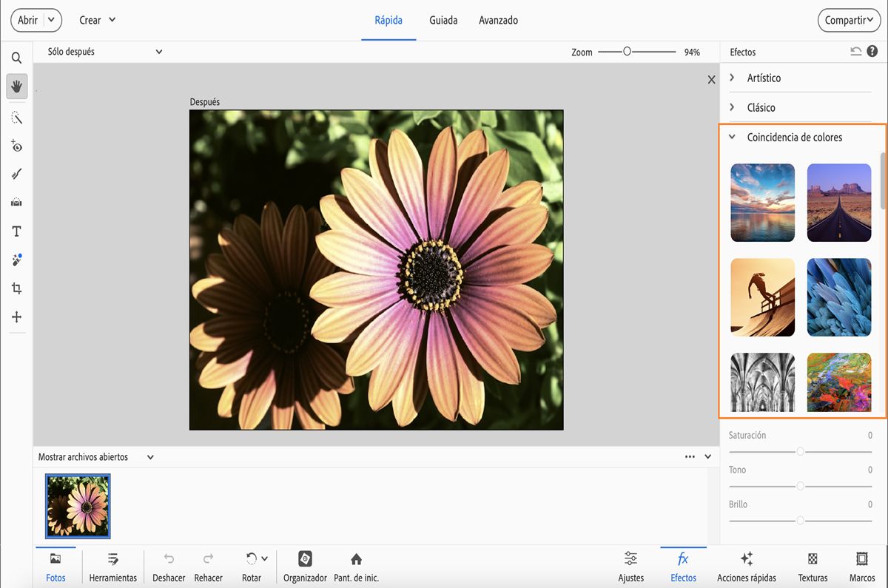This screenshot has width=888, height=588.
Task: Click Rehacer to redo
Action: [208, 567]
